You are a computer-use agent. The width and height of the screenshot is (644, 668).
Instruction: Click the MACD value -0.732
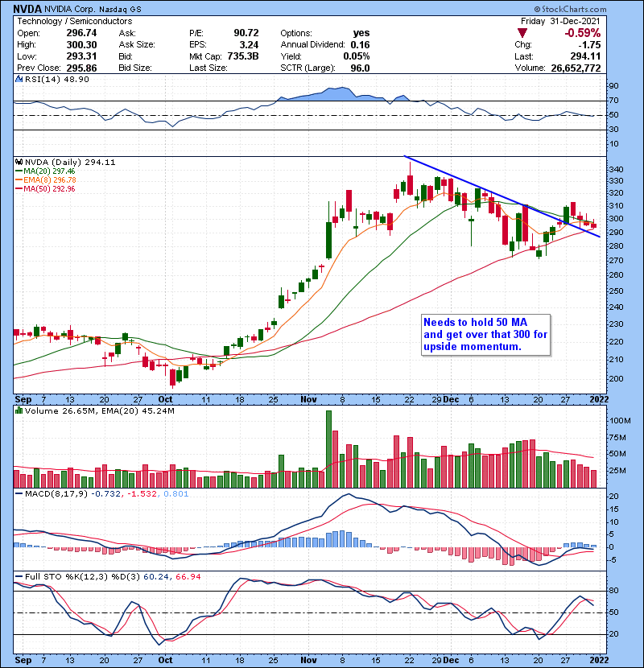click(x=105, y=494)
